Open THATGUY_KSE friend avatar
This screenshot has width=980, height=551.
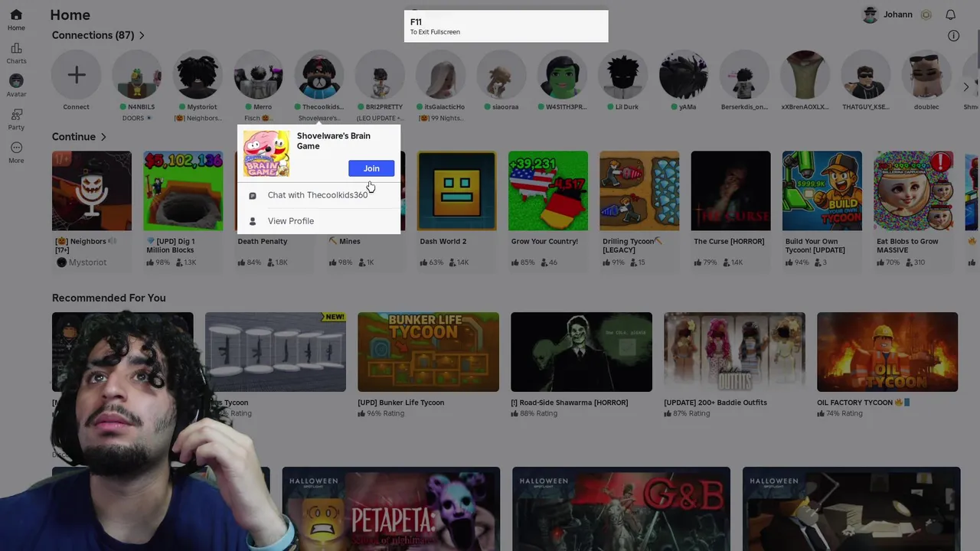865,75
